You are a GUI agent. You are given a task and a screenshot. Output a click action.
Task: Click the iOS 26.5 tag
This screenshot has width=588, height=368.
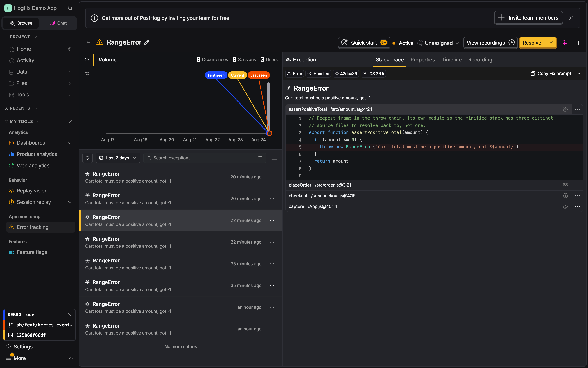click(373, 73)
